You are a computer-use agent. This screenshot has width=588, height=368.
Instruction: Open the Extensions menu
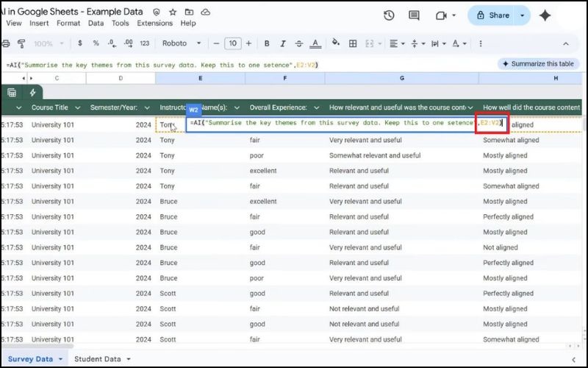pos(154,24)
